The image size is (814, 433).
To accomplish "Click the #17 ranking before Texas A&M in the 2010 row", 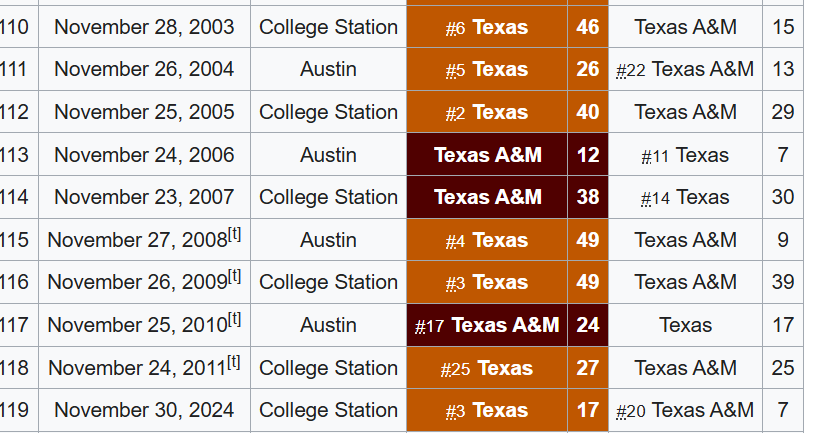I will coord(429,326).
